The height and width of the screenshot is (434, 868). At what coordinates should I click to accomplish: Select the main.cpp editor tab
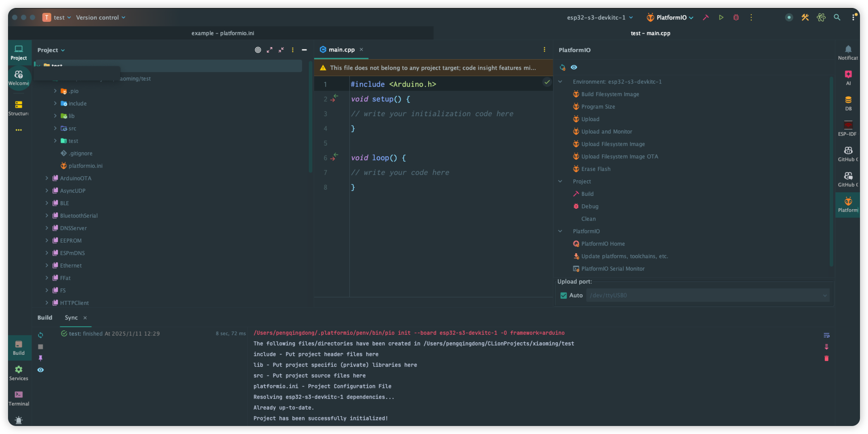(x=341, y=50)
